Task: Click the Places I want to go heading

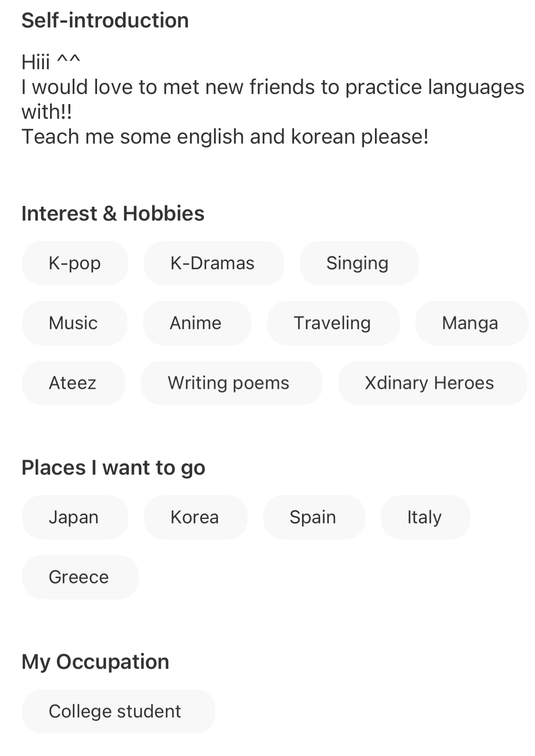Action: click(114, 468)
